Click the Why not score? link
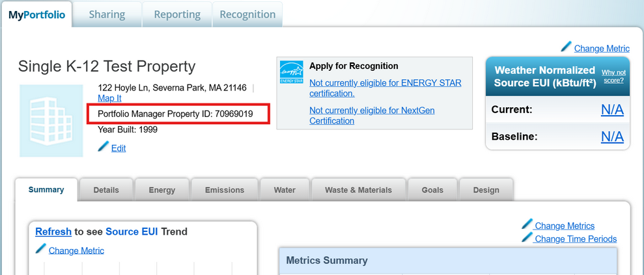 (x=613, y=76)
